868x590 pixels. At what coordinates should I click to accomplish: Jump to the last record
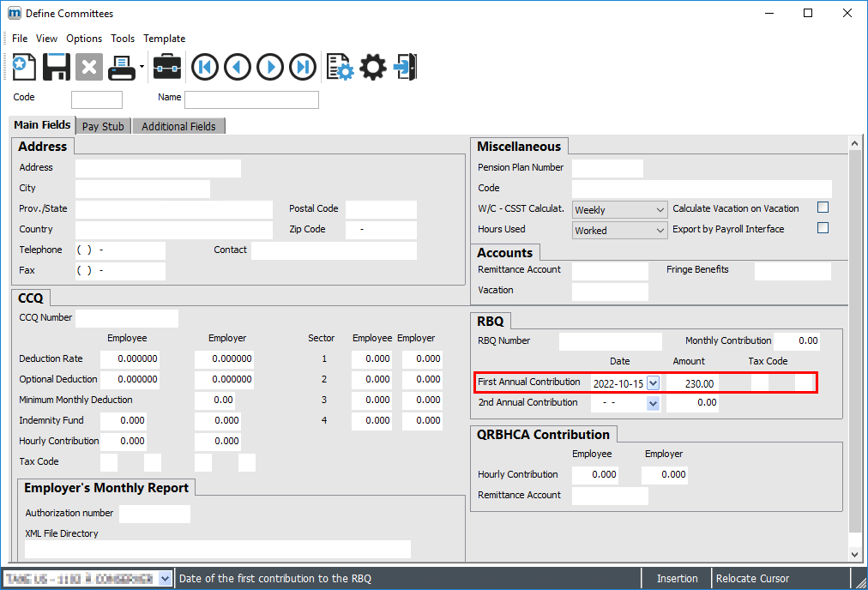[x=303, y=67]
